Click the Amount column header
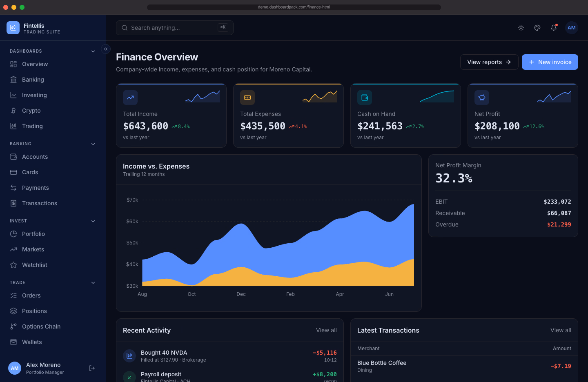Image resolution: width=588 pixels, height=382 pixels. [562, 349]
